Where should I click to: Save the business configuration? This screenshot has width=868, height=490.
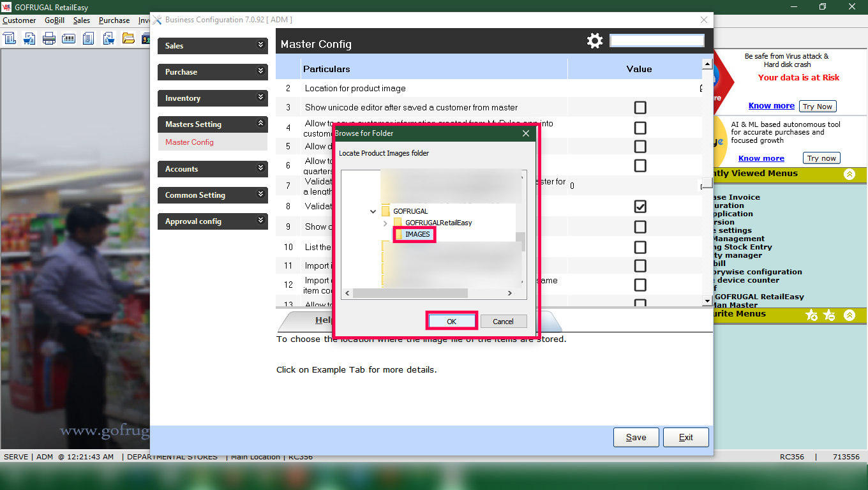(636, 437)
